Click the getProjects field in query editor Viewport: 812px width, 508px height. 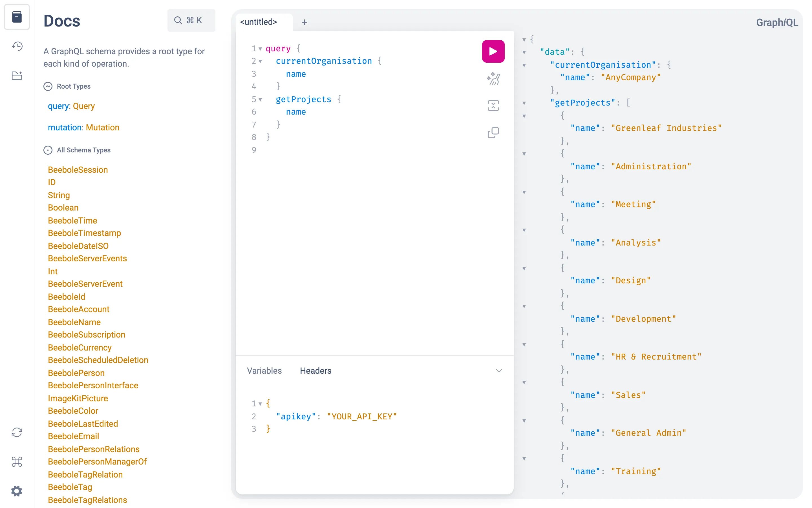(303, 99)
